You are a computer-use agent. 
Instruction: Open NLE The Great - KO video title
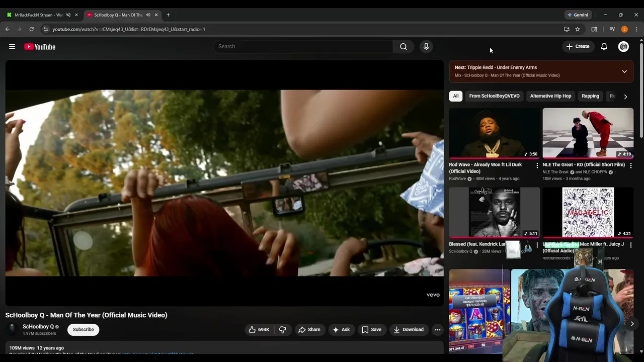click(584, 165)
